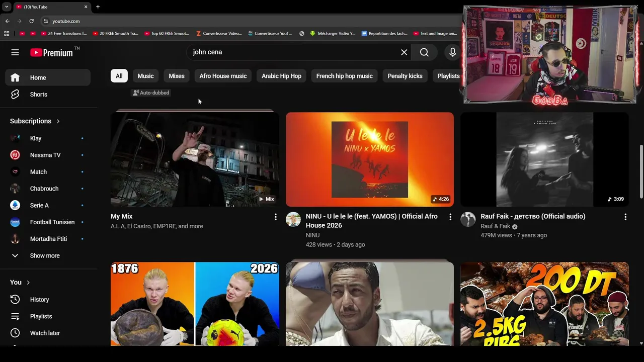The height and width of the screenshot is (362, 644).
Task: Open History in sidebar
Action: [x=48, y=300]
